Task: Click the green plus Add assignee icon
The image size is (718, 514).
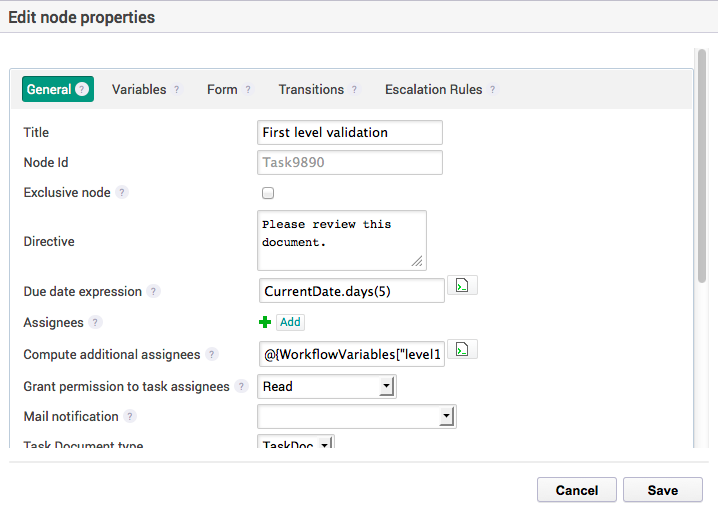Action: click(x=265, y=323)
